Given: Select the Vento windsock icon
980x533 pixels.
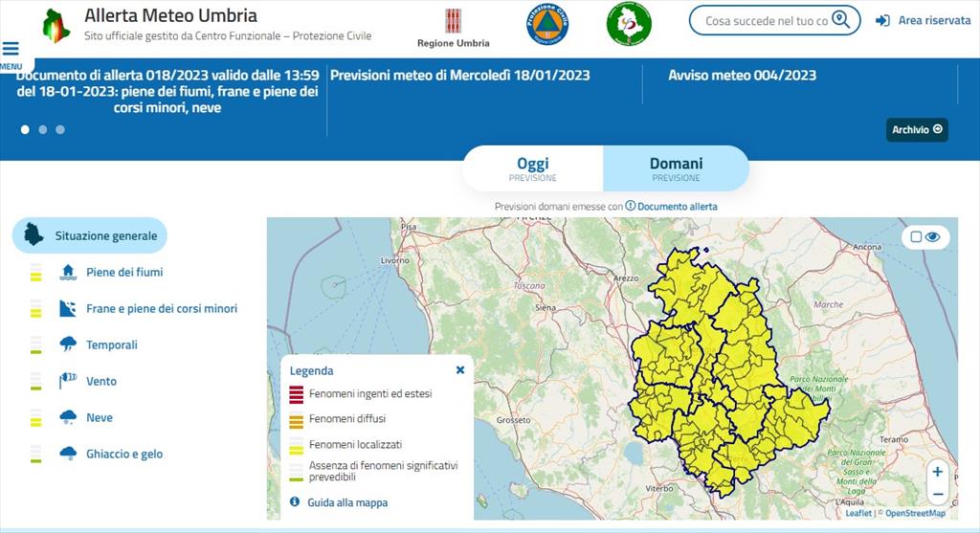Looking at the screenshot, I should 68,381.
